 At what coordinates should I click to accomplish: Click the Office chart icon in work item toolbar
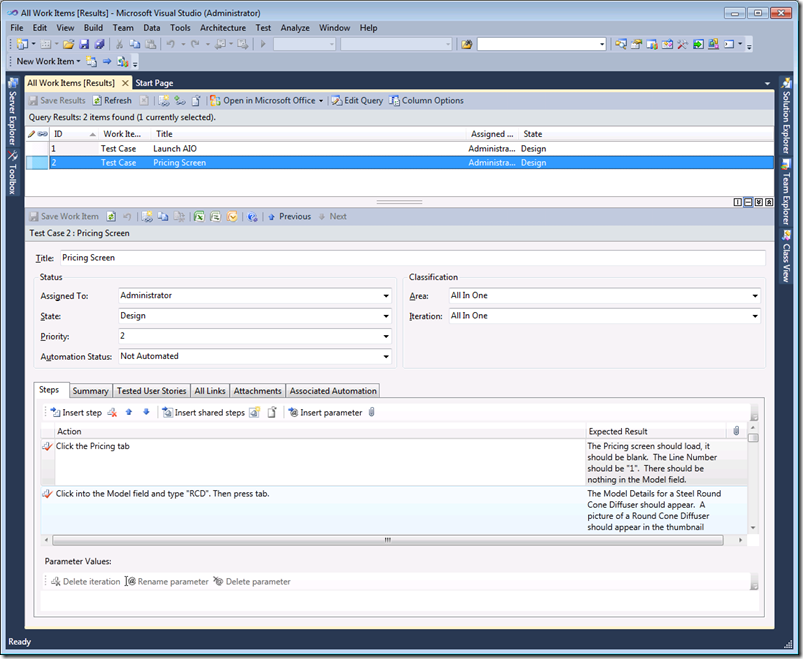(122, 61)
